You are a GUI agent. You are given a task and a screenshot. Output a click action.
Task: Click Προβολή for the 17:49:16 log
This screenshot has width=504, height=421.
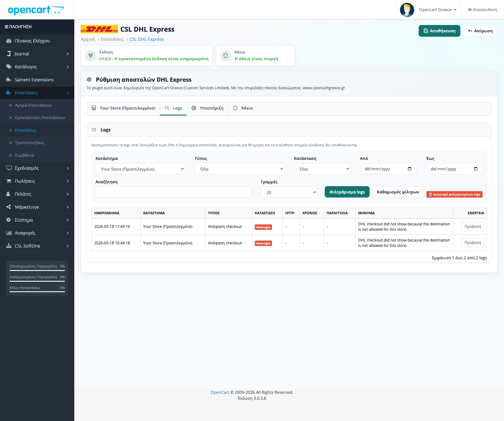click(473, 227)
